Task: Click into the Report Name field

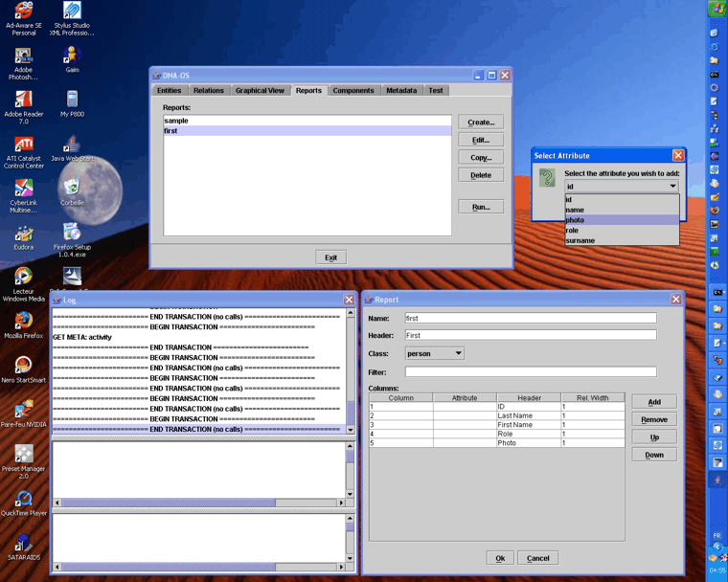Action: coord(531,319)
